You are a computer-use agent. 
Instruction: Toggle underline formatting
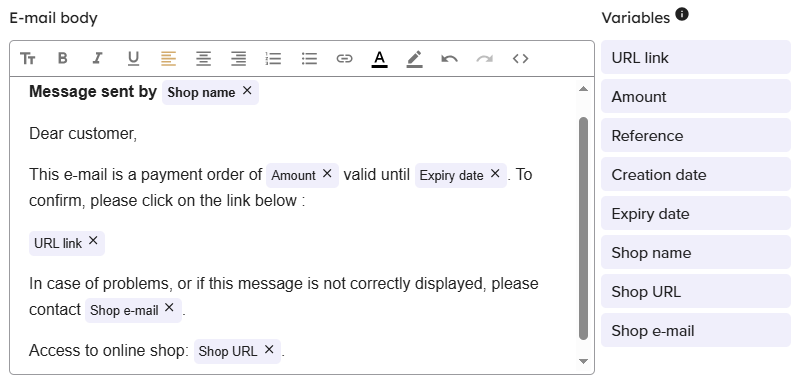coord(133,59)
